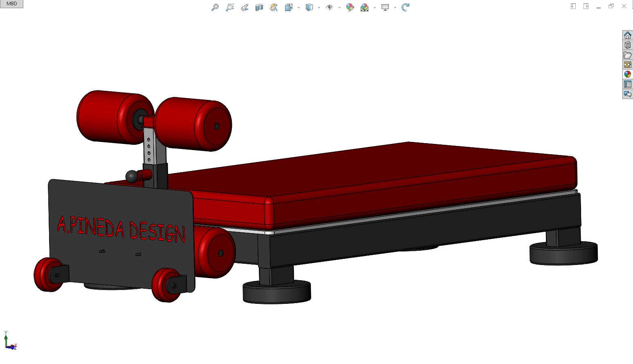633x364 pixels.
Task: Activate the Zoom to Area tool
Action: [x=230, y=7]
